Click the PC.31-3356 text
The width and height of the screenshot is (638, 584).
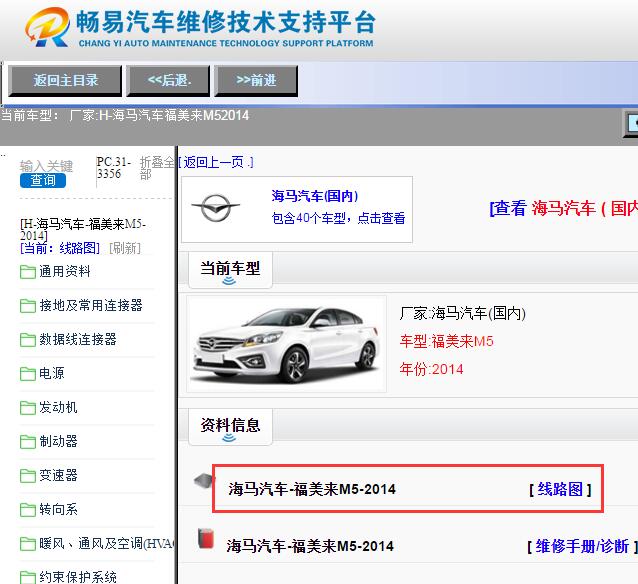click(x=114, y=168)
